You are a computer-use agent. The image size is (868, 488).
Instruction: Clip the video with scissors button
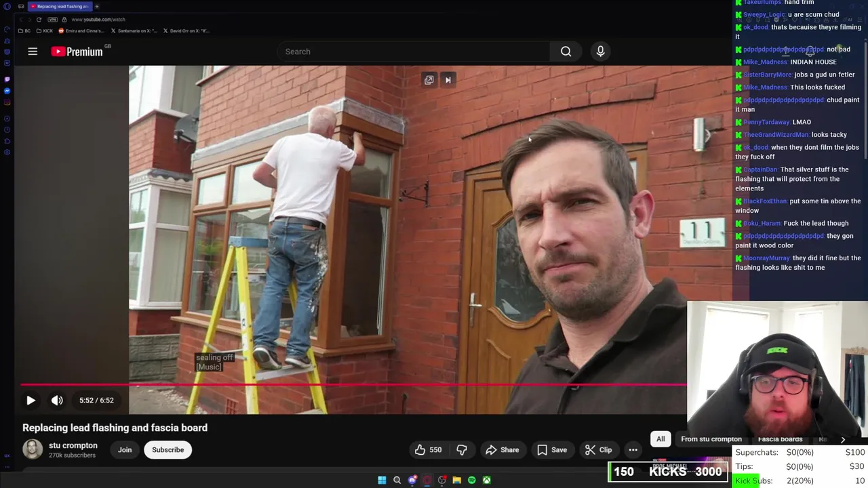tap(599, 450)
